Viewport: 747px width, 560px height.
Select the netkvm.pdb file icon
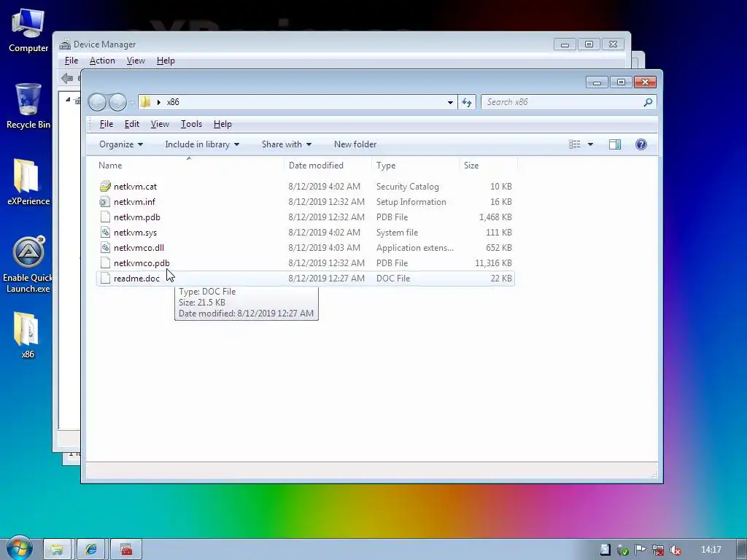[105, 217]
